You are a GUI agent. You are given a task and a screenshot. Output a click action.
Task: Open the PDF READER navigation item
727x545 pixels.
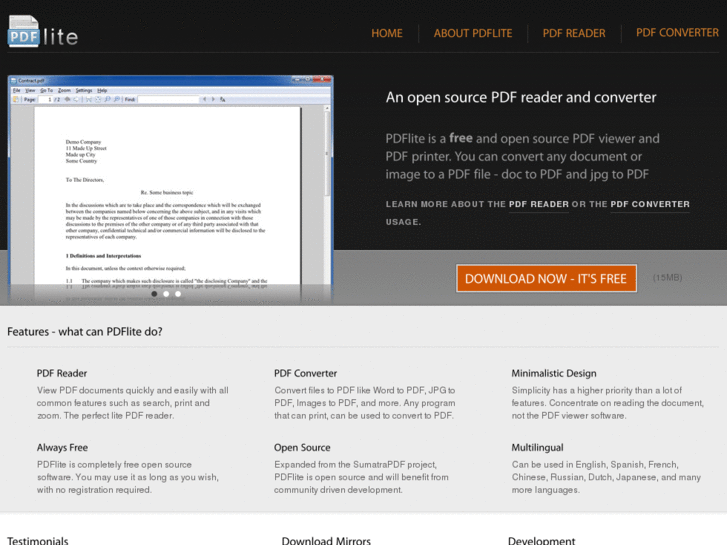tap(574, 33)
